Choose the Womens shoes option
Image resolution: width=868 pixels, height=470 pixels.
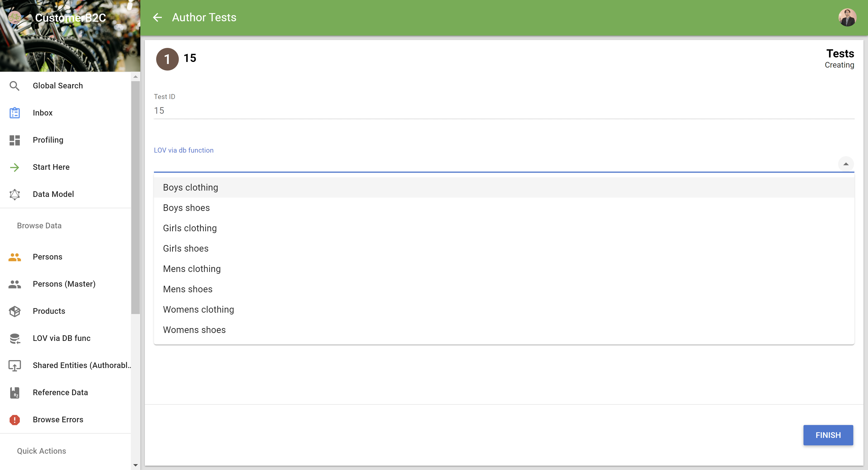pos(194,330)
